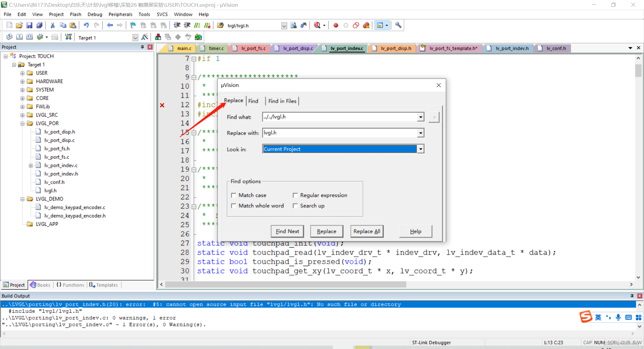Unindent selected lines icon
This screenshot has width=644, height=349.
187,26
